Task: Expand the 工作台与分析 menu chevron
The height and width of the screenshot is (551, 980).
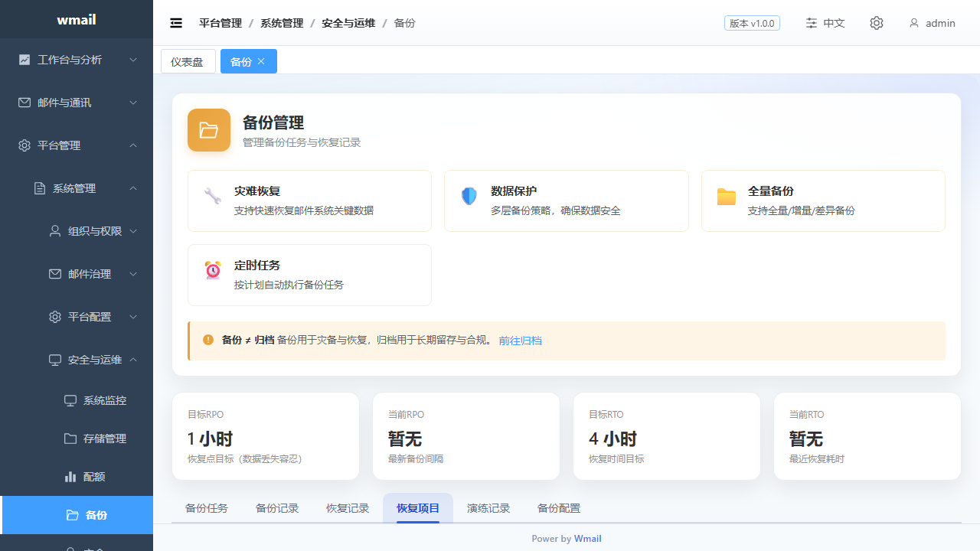Action: [x=133, y=60]
